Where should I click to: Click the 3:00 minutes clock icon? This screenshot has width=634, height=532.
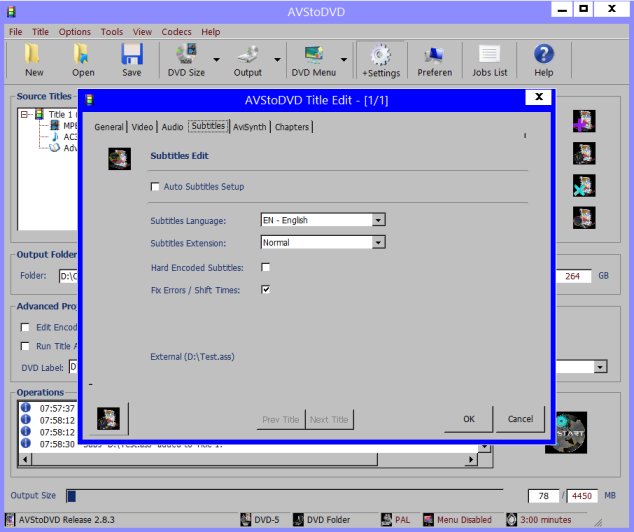tap(511, 519)
